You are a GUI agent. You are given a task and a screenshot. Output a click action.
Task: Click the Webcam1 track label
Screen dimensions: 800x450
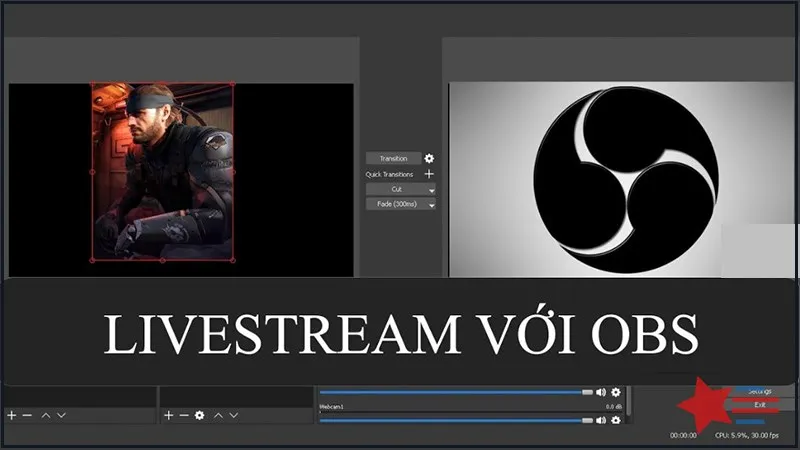click(x=332, y=407)
